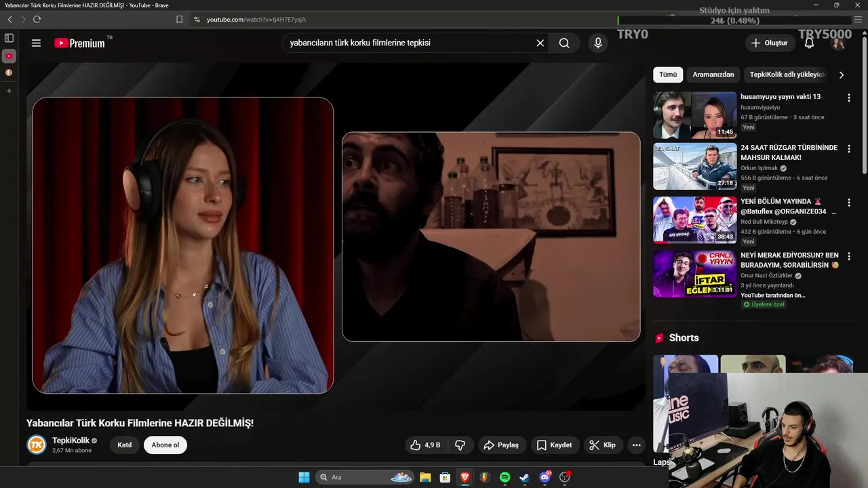Go back with the browser back arrow
The height and width of the screenshot is (488, 868).
9,20
